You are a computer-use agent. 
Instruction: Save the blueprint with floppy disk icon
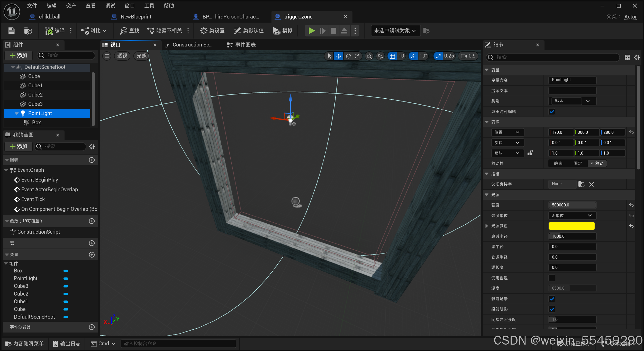point(11,31)
